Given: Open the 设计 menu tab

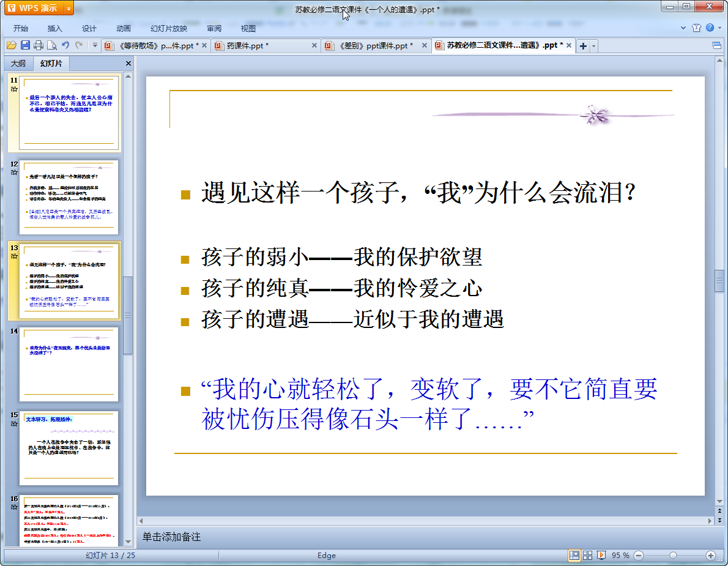Looking at the screenshot, I should click(x=89, y=28).
